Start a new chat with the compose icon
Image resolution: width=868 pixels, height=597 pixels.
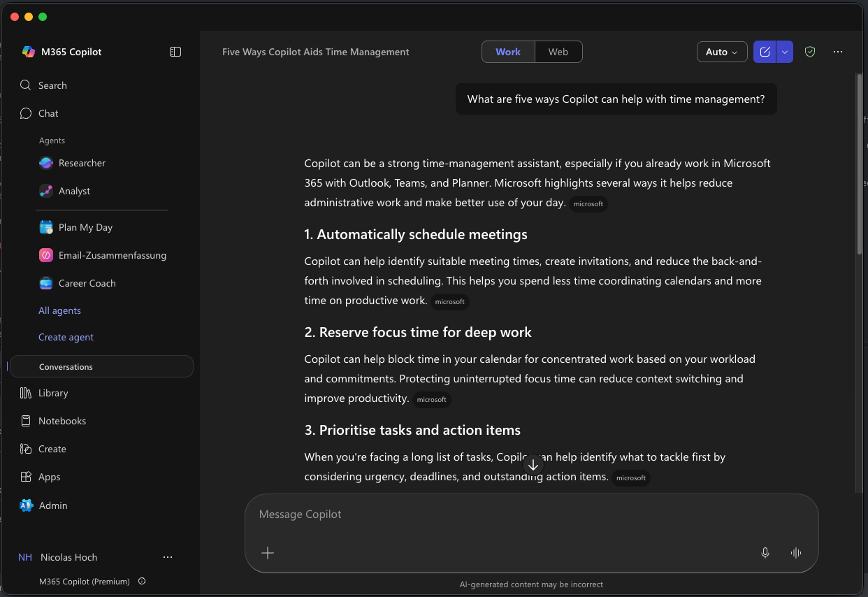point(765,52)
